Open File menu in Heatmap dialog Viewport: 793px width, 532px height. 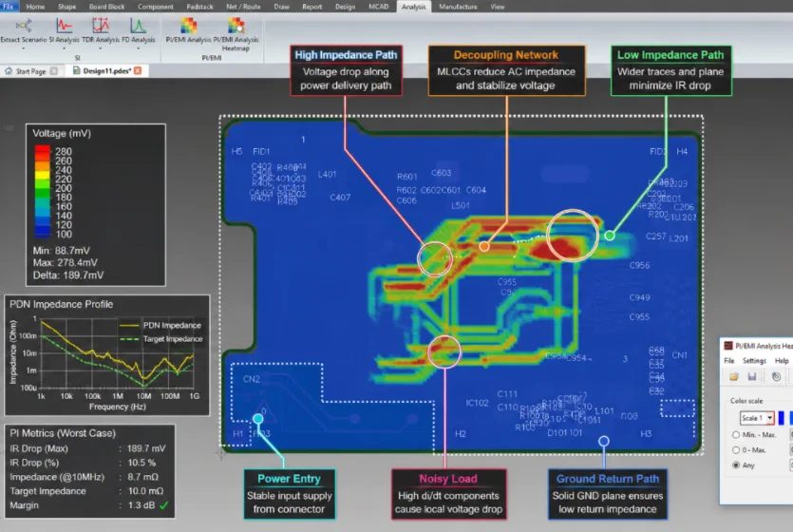click(x=729, y=361)
